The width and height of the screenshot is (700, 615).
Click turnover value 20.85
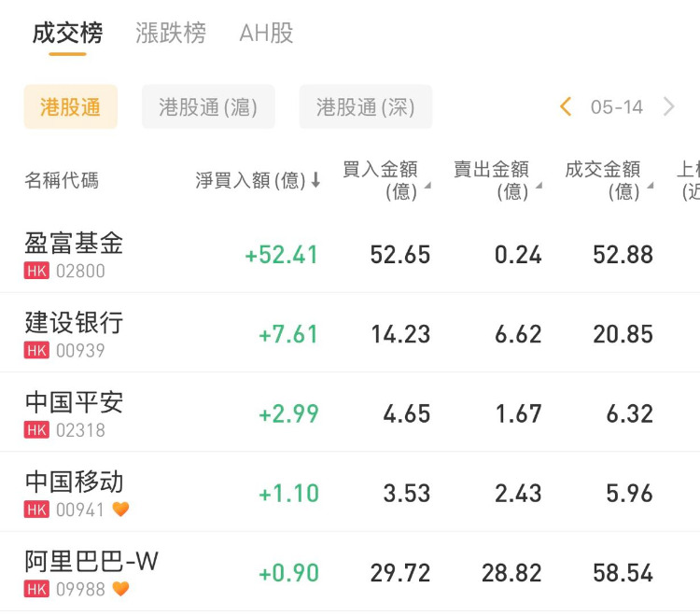(623, 334)
